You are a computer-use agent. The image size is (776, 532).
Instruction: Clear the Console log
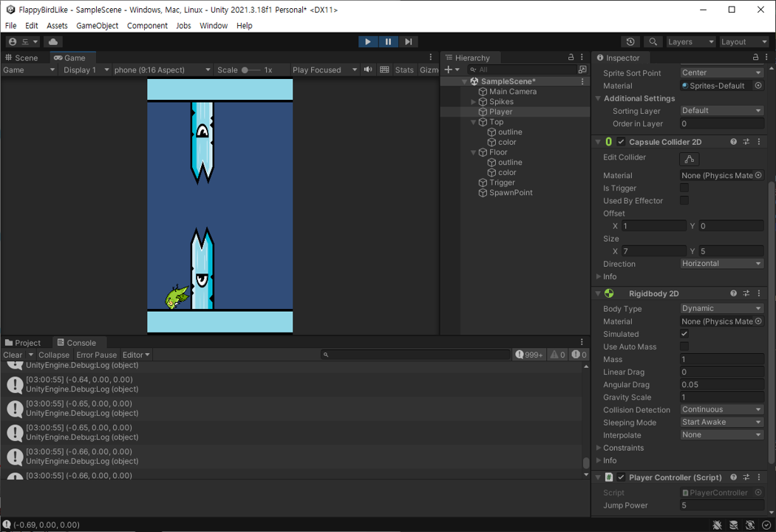pyautogui.click(x=13, y=355)
